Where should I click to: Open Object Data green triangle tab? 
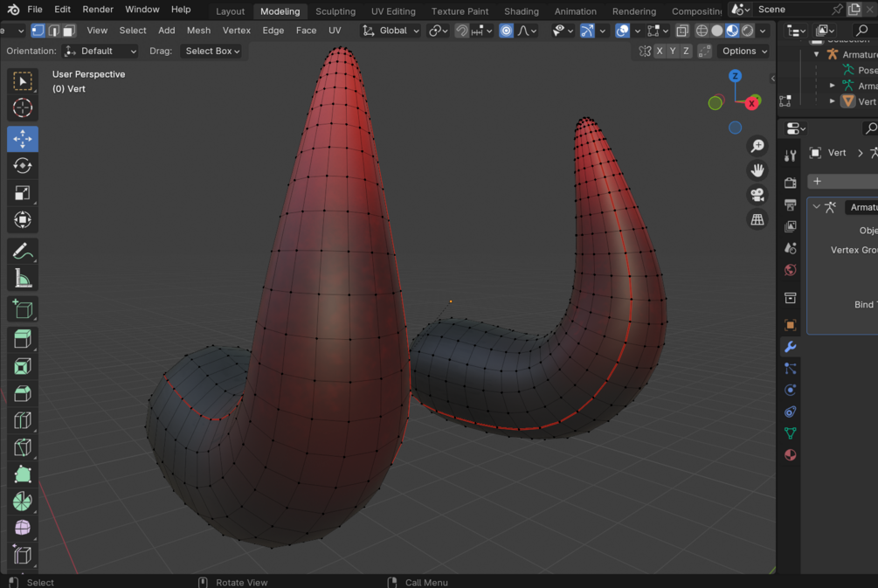[x=790, y=432]
